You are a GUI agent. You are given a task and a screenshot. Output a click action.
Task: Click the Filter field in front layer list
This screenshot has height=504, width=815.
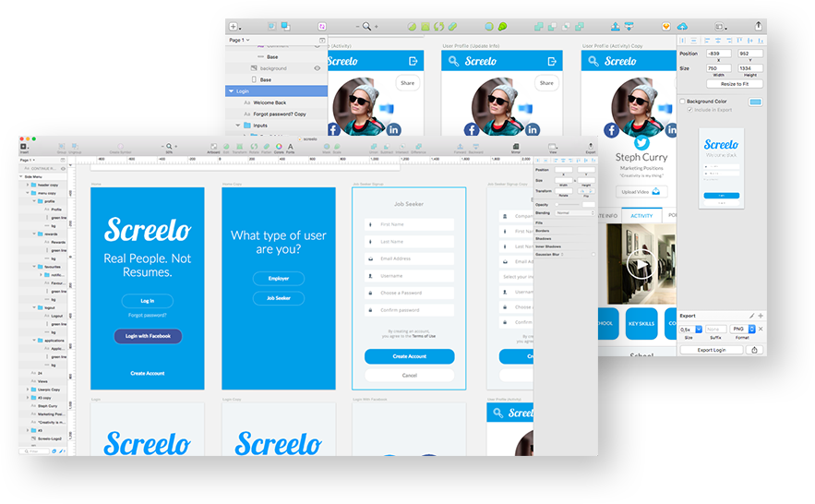click(x=35, y=451)
